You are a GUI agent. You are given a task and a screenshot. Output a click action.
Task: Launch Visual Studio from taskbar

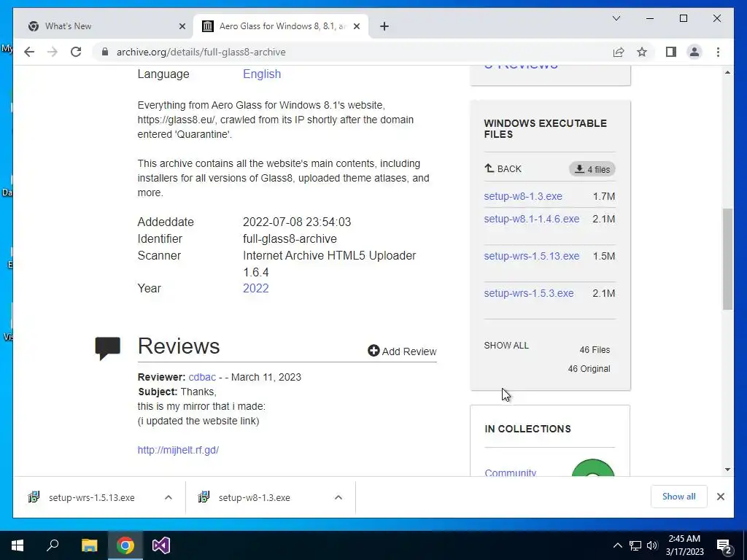click(161, 545)
